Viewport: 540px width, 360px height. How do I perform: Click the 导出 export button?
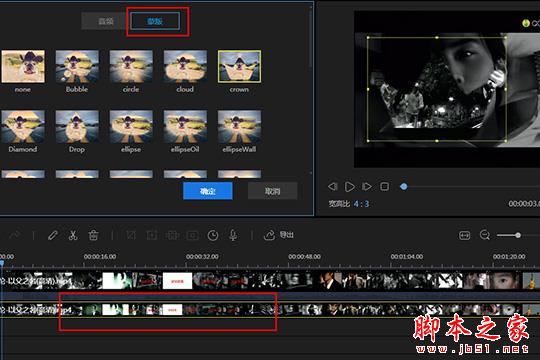click(279, 235)
